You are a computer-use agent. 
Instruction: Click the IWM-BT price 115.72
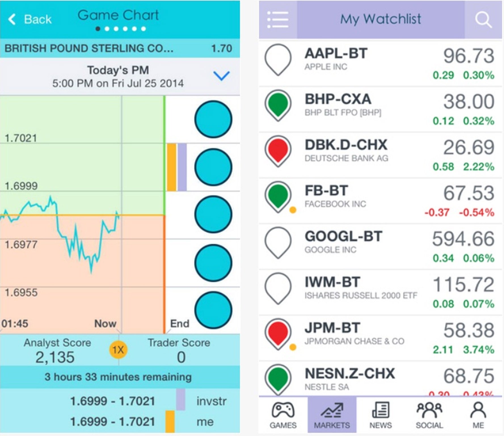click(x=464, y=284)
